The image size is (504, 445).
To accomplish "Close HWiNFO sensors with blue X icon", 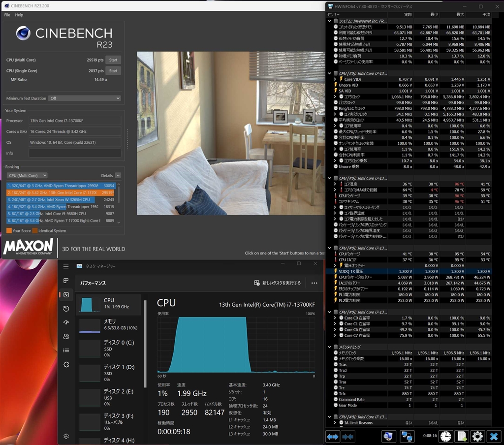I will click(494, 436).
